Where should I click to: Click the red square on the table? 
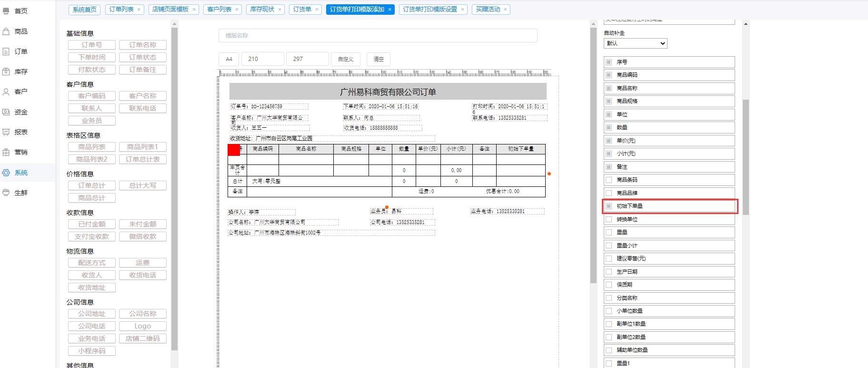pos(234,150)
